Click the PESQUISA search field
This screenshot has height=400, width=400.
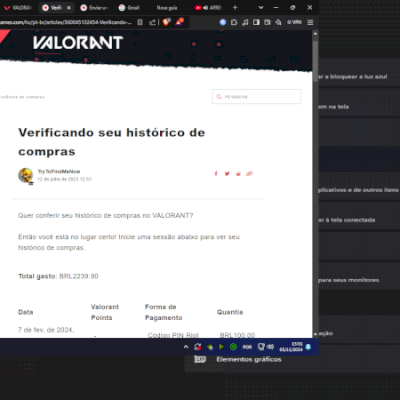click(x=257, y=97)
